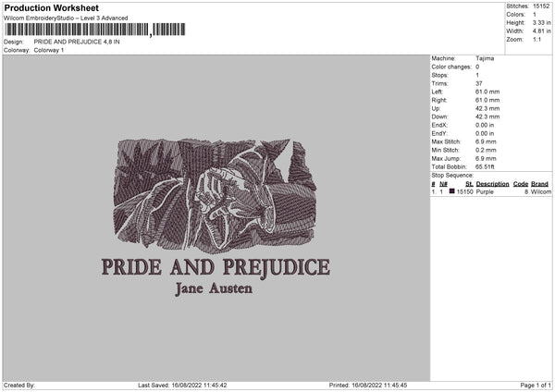Click the Min Stitch value '0.2 mm'
The height and width of the screenshot is (392, 555).
pyautogui.click(x=486, y=150)
